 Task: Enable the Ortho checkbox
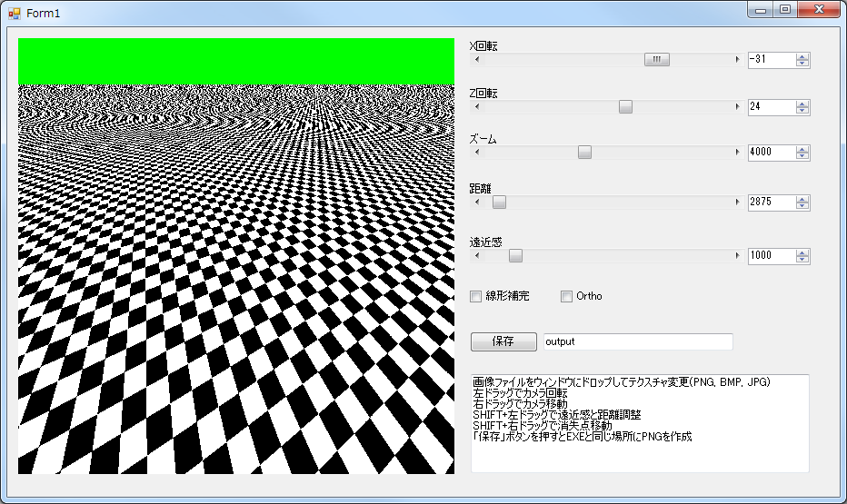[566, 296]
